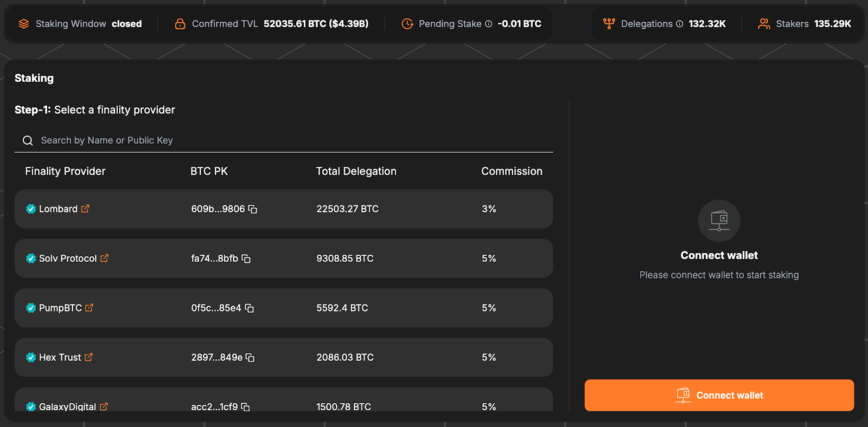Click the Staking Window closed status

126,24
